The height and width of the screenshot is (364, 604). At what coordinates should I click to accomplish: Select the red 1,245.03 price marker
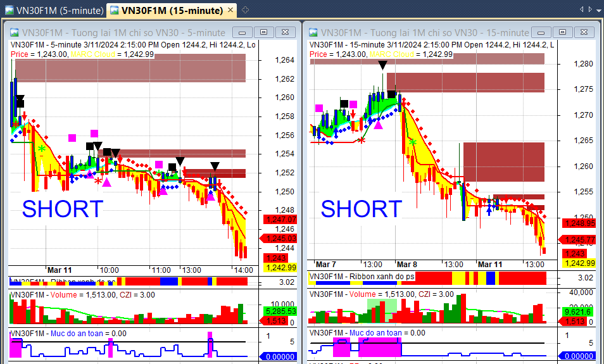click(x=279, y=239)
